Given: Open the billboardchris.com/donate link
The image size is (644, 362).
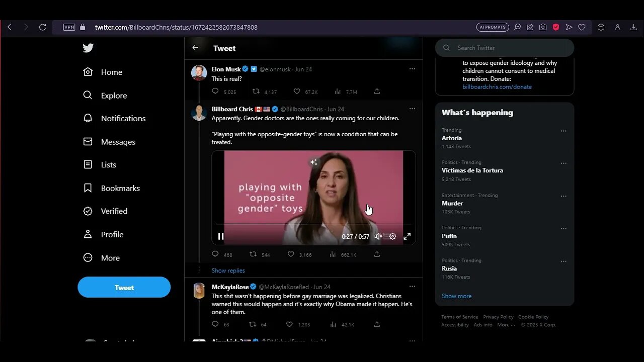Looking at the screenshot, I should click(497, 87).
